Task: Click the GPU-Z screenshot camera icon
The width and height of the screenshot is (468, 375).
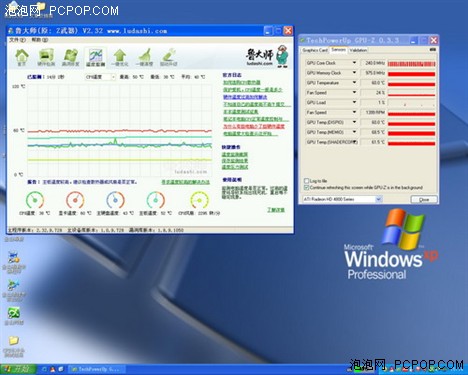Action: click(433, 50)
